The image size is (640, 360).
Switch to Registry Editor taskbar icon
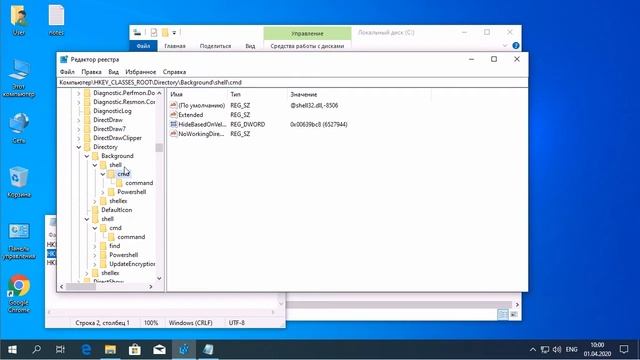click(184, 349)
